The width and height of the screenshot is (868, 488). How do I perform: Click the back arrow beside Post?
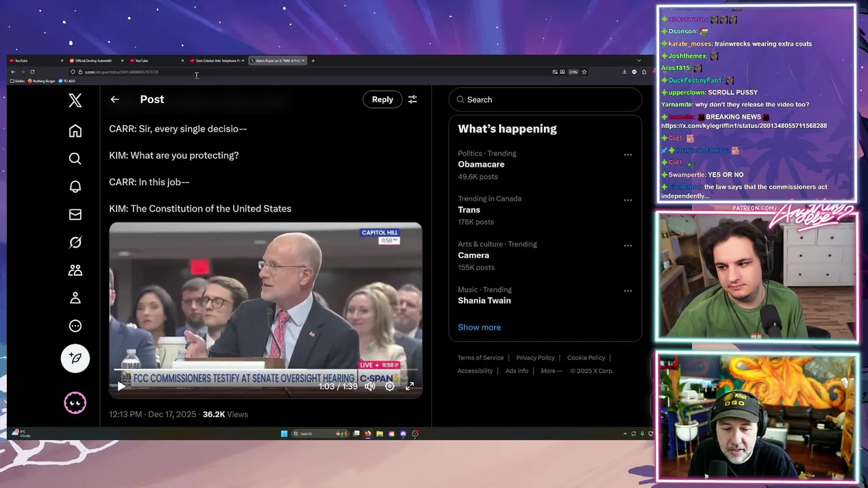click(115, 100)
